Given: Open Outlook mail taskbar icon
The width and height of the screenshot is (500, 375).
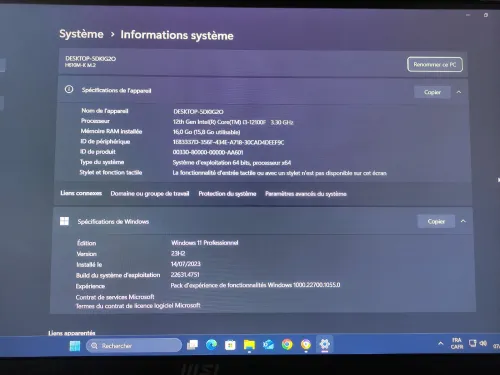Looking at the screenshot, I should click(268, 344).
